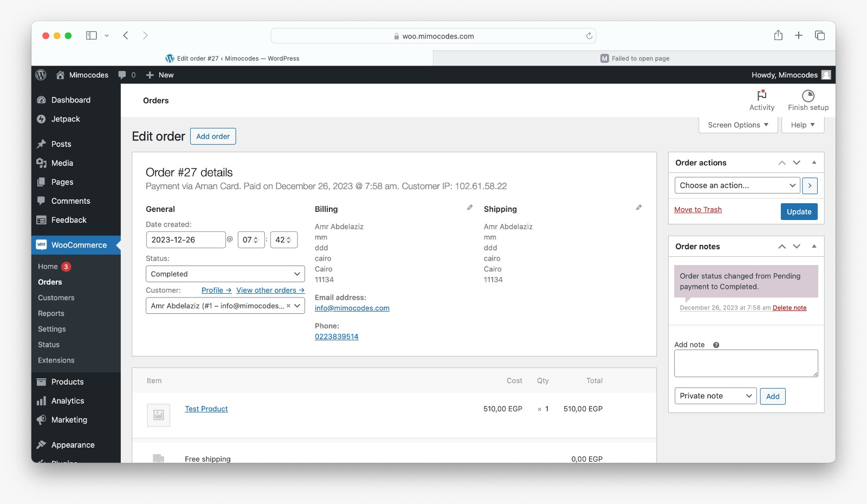Click the Update button
The width and height of the screenshot is (867, 504).
[799, 211]
